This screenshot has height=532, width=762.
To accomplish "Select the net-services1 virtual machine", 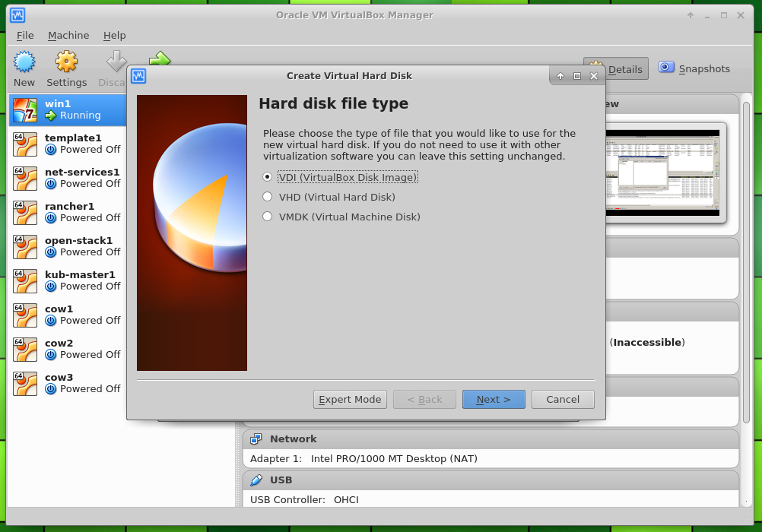I will 68,179.
